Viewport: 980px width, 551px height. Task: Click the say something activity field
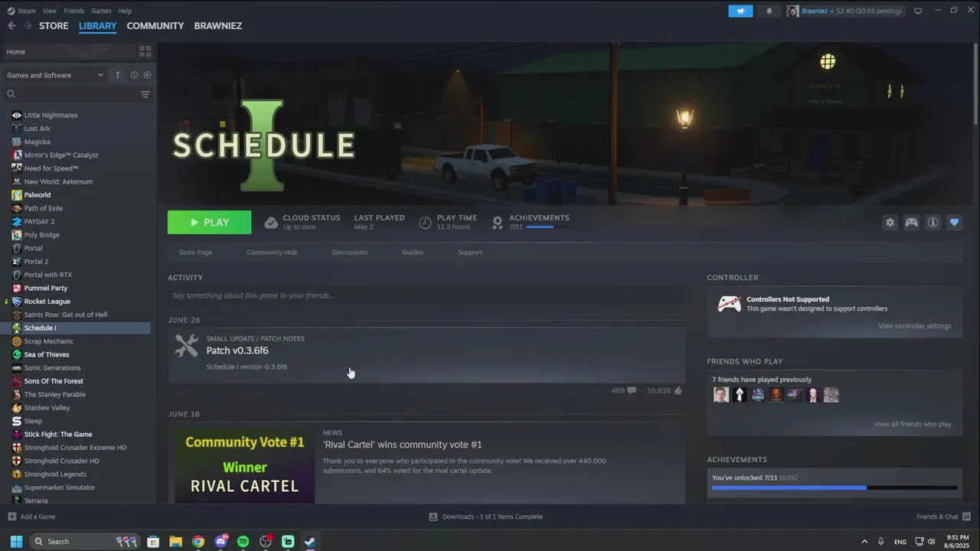[426, 295]
